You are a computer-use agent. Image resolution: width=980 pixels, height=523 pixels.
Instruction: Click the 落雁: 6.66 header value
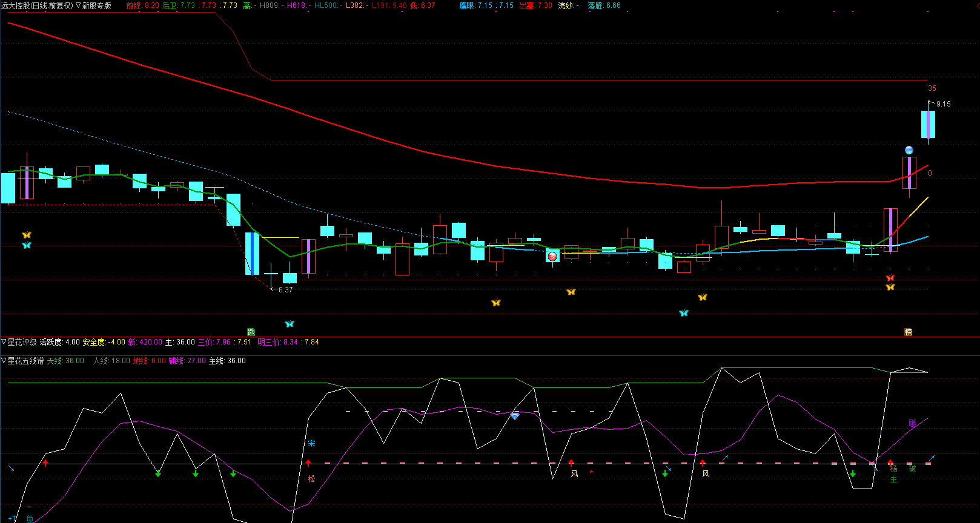(x=604, y=5)
